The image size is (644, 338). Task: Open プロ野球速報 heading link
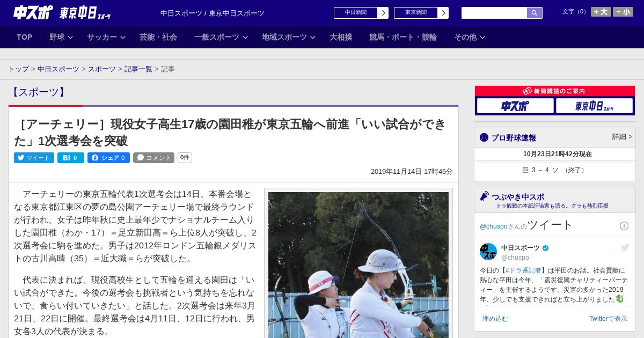point(514,138)
